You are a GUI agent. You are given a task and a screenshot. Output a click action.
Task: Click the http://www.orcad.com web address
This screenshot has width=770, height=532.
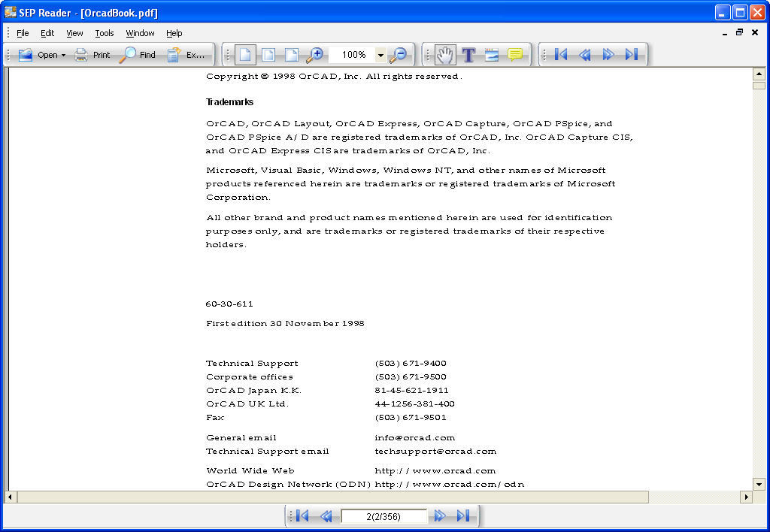[435, 470]
